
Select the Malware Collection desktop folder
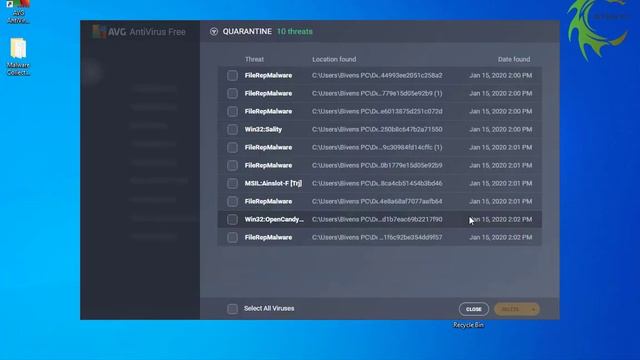point(18,57)
